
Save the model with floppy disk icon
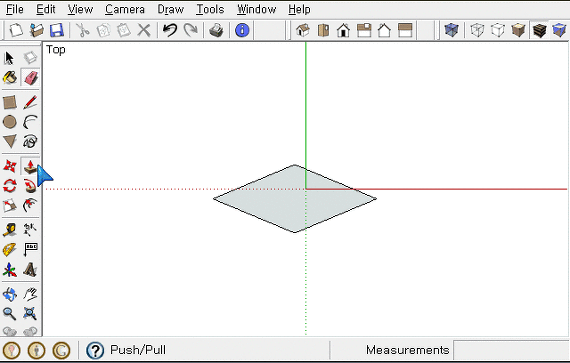[57, 30]
